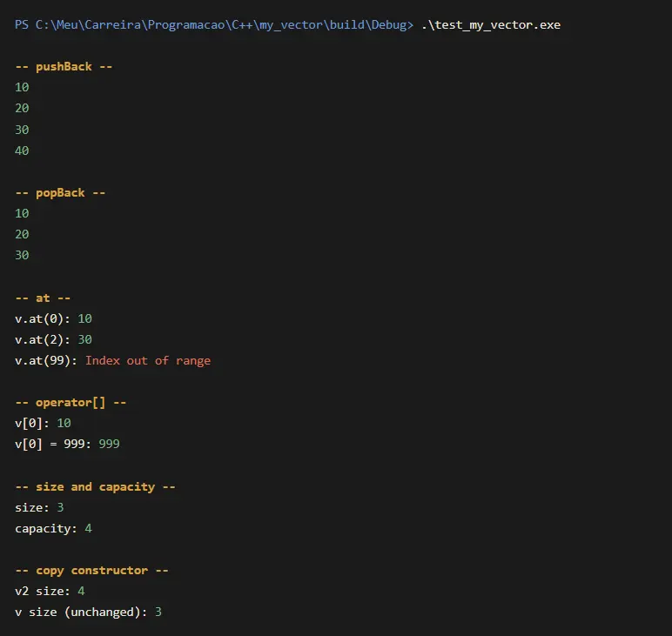Click the 'v.at(0): 10' line

click(x=54, y=318)
